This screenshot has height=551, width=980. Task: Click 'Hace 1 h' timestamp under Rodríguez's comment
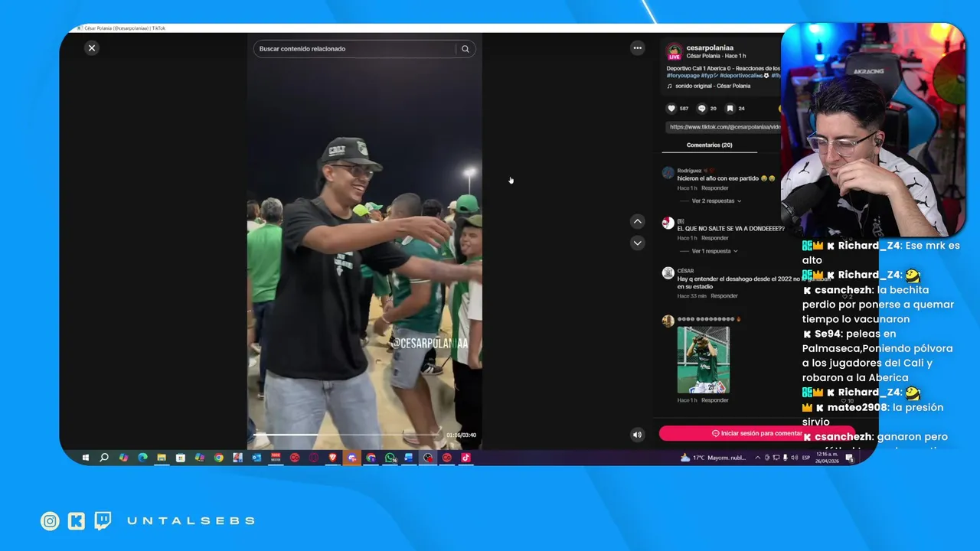(687, 188)
